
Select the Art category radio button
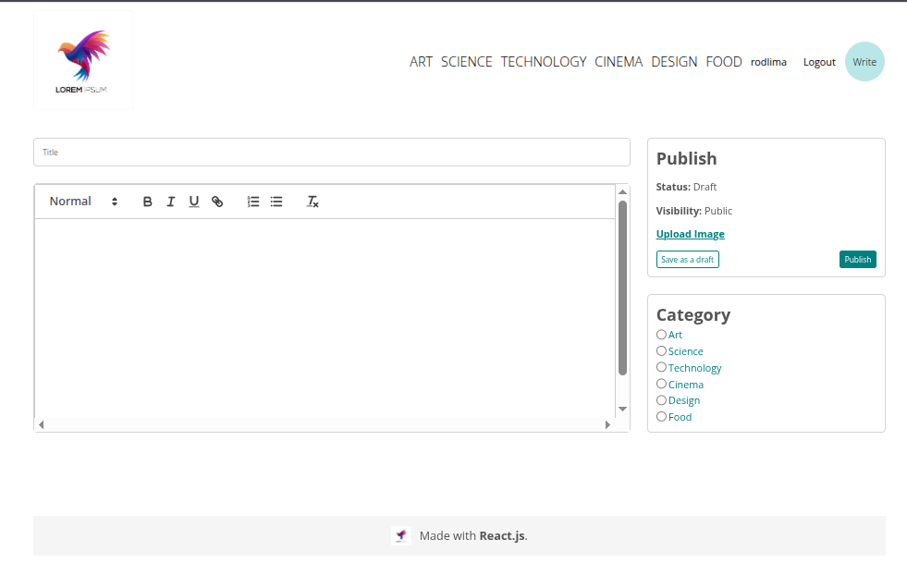point(661,335)
